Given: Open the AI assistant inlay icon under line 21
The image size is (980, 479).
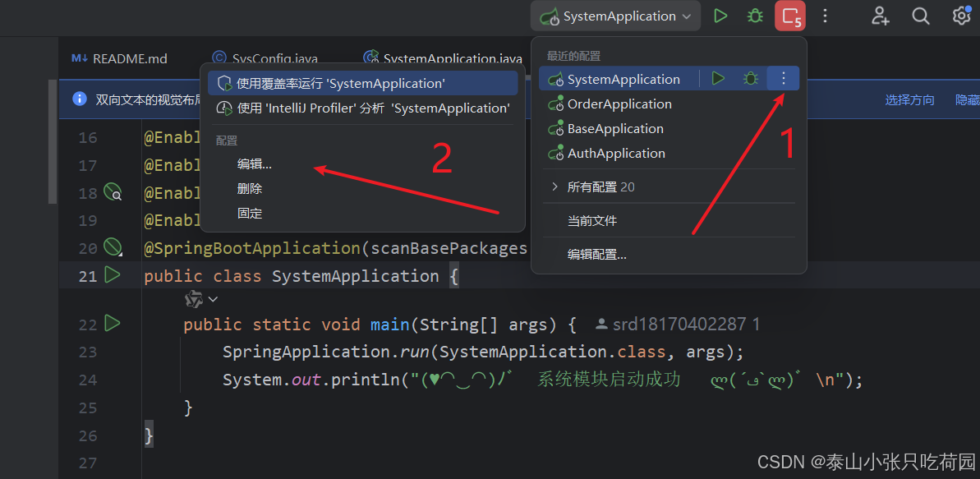Looking at the screenshot, I should tap(194, 300).
